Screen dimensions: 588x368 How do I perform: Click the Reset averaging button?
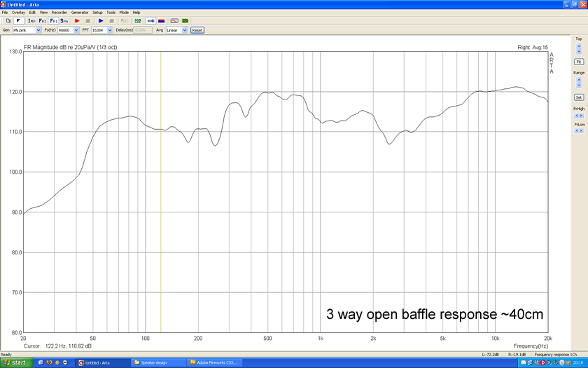[x=197, y=30]
